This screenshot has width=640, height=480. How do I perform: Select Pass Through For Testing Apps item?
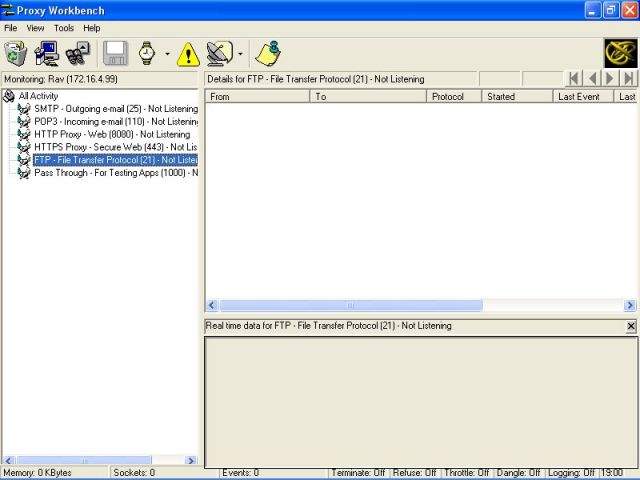pos(116,173)
